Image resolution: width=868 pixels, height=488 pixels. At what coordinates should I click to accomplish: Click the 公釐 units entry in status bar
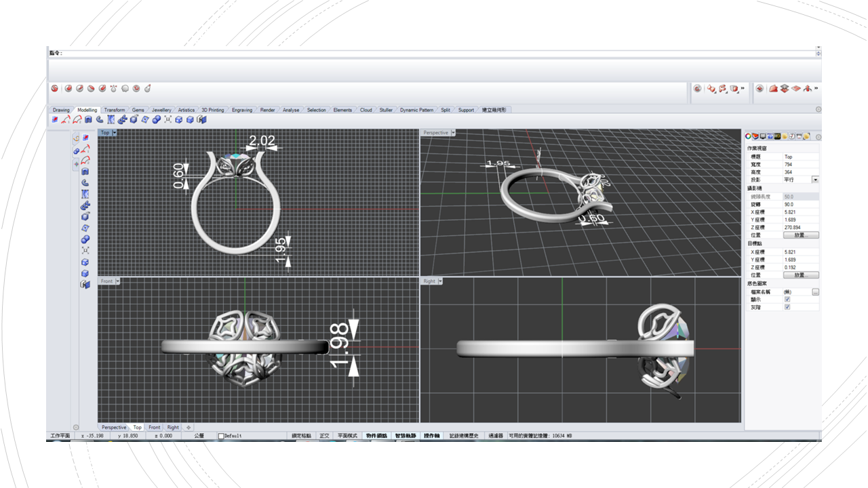(199, 436)
